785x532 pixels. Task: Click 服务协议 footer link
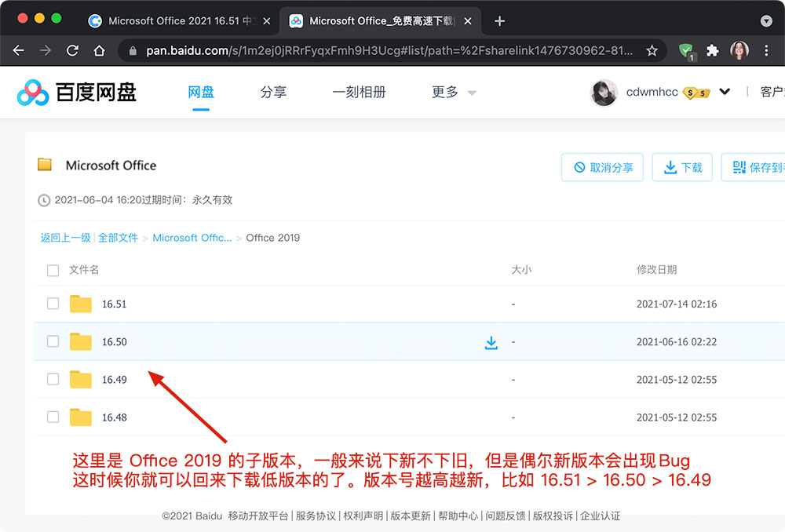[x=316, y=516]
